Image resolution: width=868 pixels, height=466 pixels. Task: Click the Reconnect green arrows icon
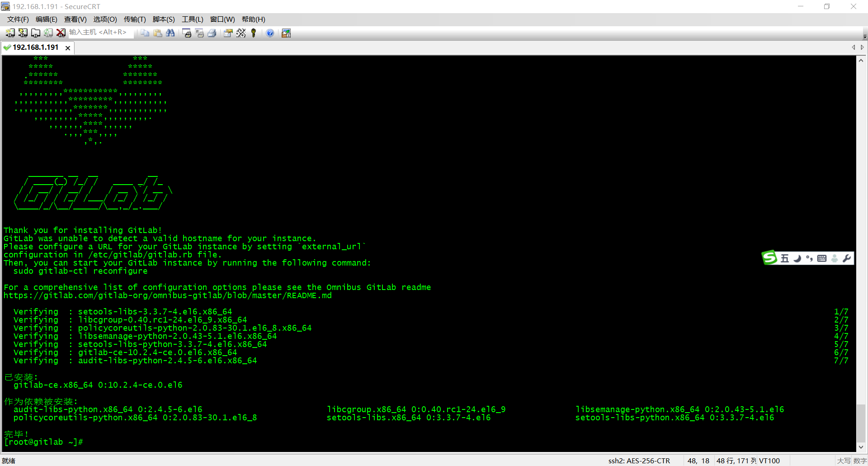point(48,33)
